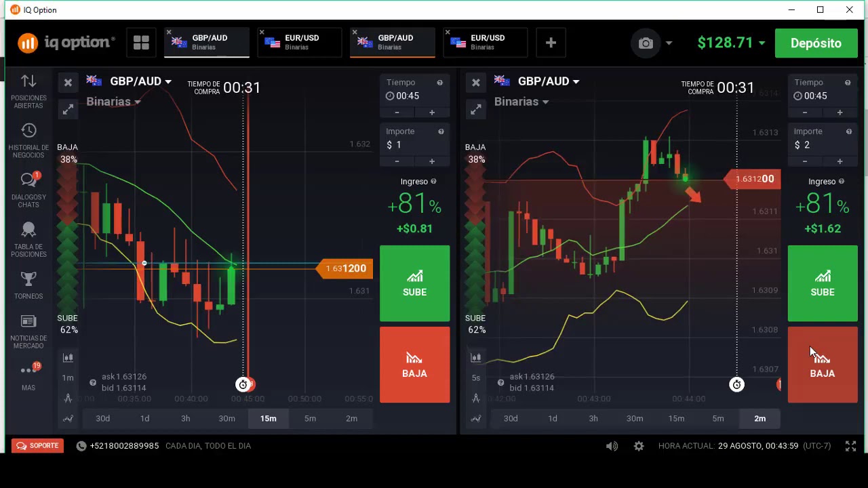Select the 5m timeframe on the right chart

(x=718, y=419)
